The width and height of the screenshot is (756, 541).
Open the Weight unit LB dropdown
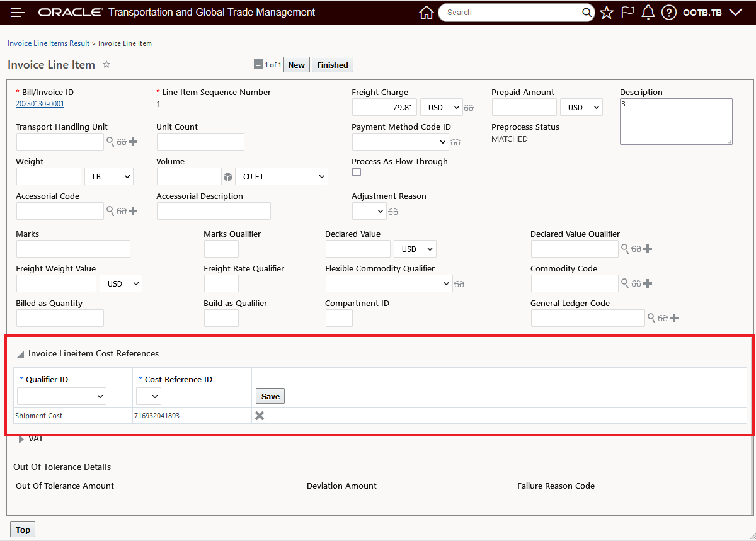(x=109, y=177)
